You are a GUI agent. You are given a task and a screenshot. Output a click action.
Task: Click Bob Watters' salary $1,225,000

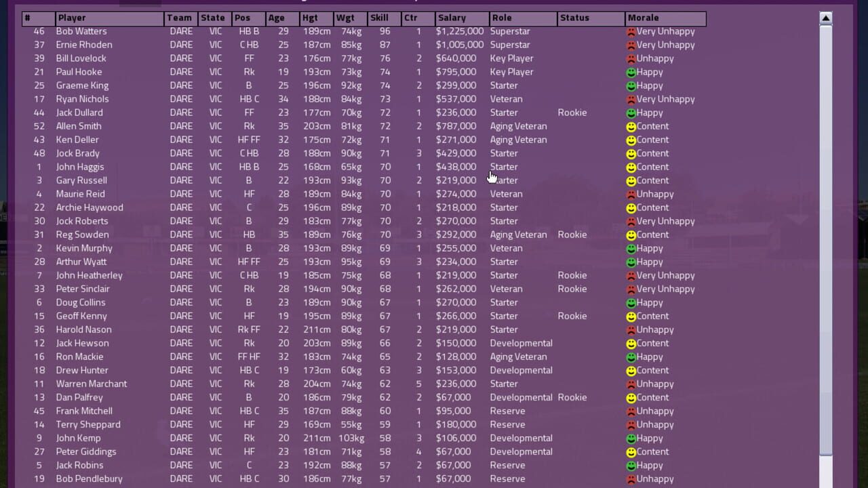[x=460, y=31]
